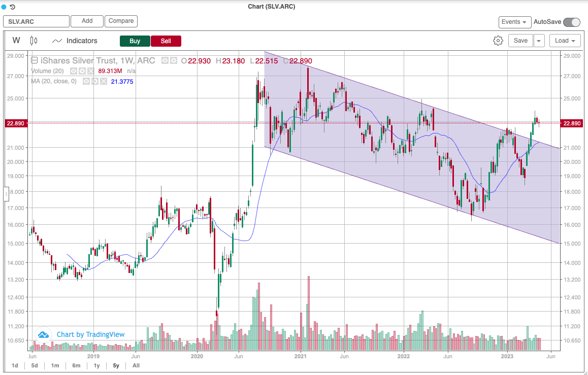Click the MA (20, close, 0) legend label
588x375 pixels.
point(54,81)
